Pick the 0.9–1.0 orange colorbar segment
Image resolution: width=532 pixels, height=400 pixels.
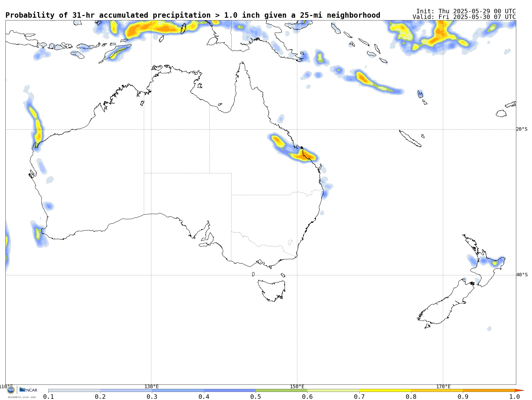pyautogui.click(x=489, y=390)
